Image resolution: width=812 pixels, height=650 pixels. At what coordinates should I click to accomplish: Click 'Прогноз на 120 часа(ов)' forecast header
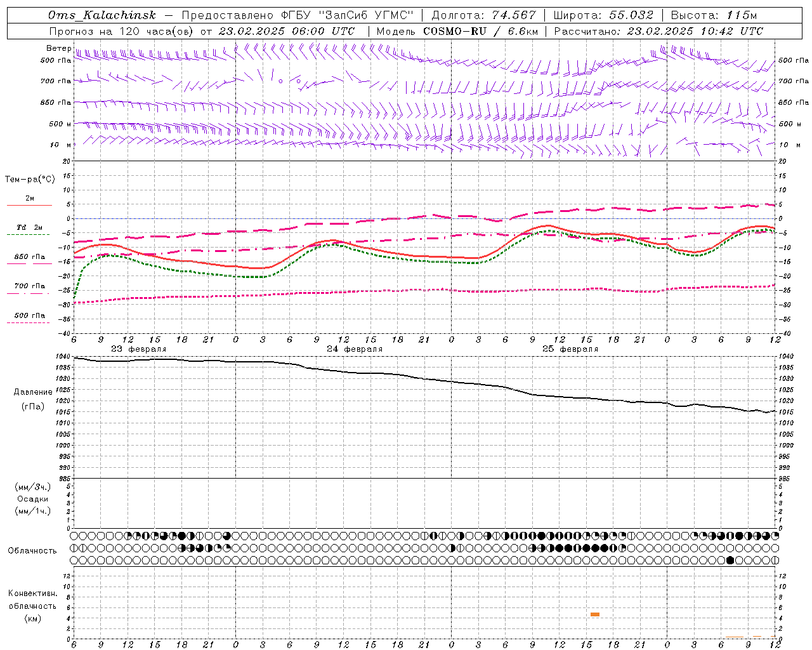pyautogui.click(x=121, y=31)
